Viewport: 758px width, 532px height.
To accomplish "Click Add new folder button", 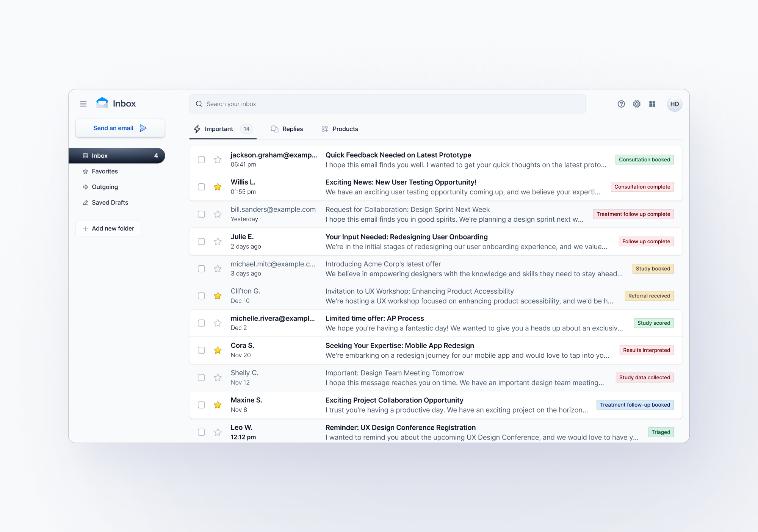I will (108, 228).
